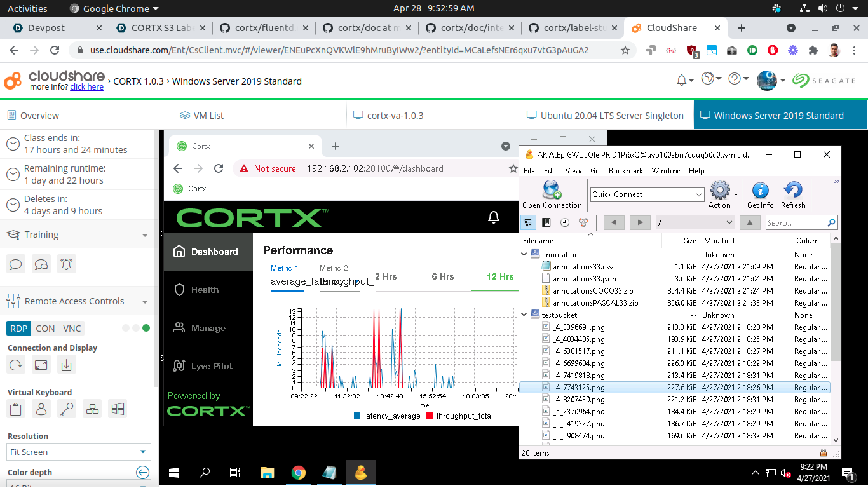
Task: Collapse the Training panel section
Action: (146, 235)
